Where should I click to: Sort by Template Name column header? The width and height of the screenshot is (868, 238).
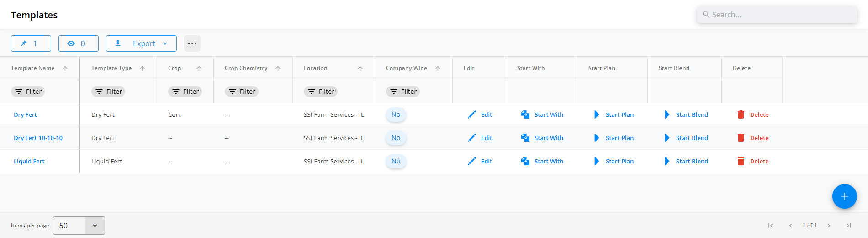pos(33,68)
